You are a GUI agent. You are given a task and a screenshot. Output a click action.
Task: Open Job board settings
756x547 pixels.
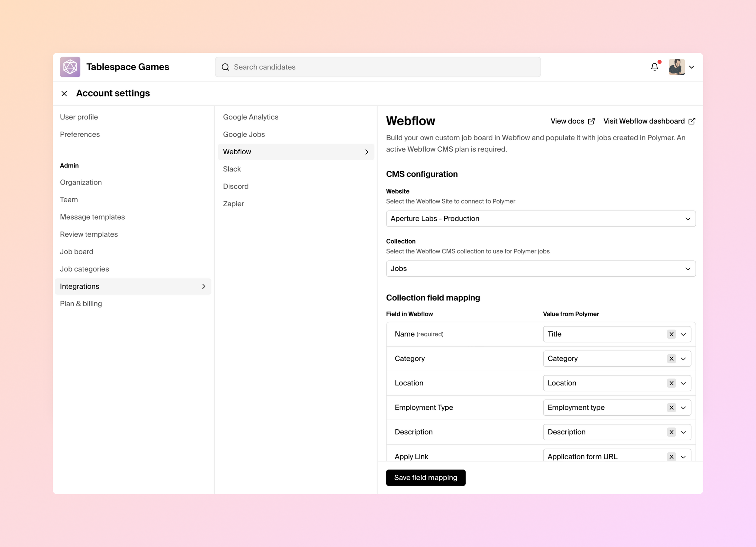click(x=77, y=252)
